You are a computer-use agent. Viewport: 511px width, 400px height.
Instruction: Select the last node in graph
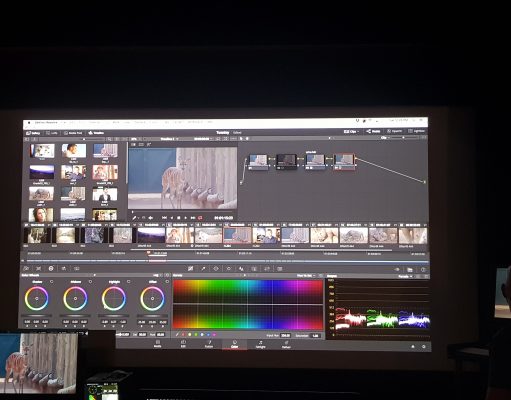coord(344,161)
